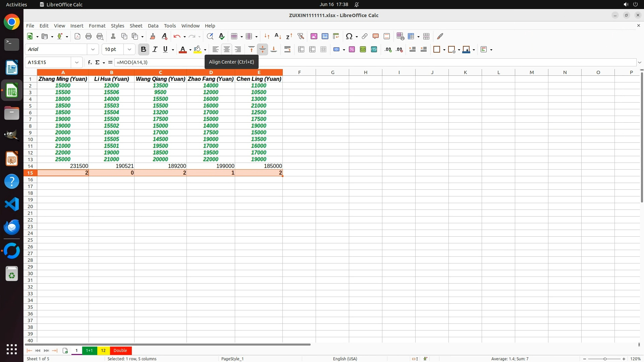Viewport: 644px width, 362px height.
Task: Click the Merge and Center Cells icon
Action: coord(301,49)
